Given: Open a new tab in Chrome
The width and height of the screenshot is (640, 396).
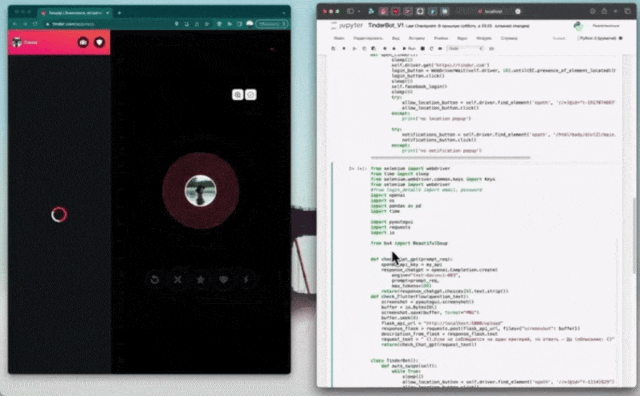Looking at the screenshot, I should 120,13.
